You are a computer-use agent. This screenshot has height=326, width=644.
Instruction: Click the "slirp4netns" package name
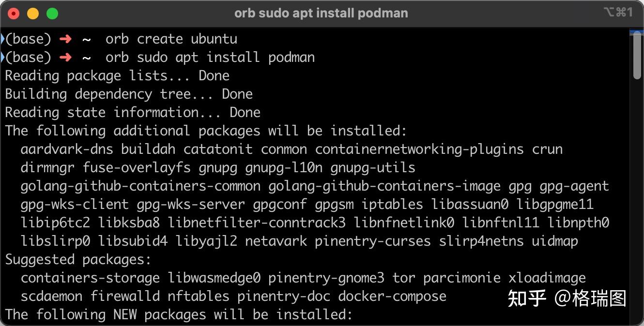pos(481,241)
